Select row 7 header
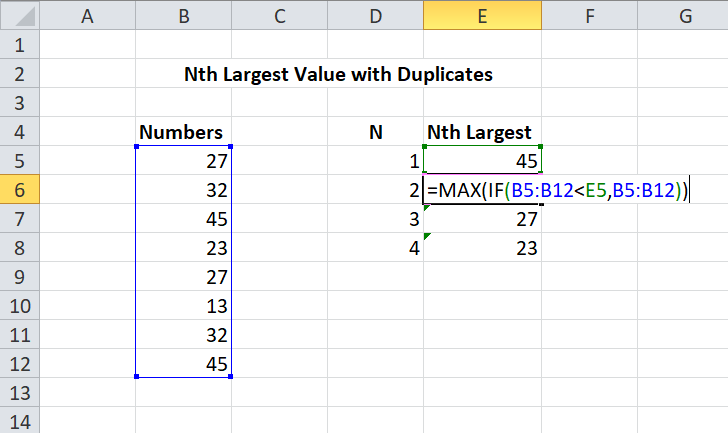 coord(20,219)
